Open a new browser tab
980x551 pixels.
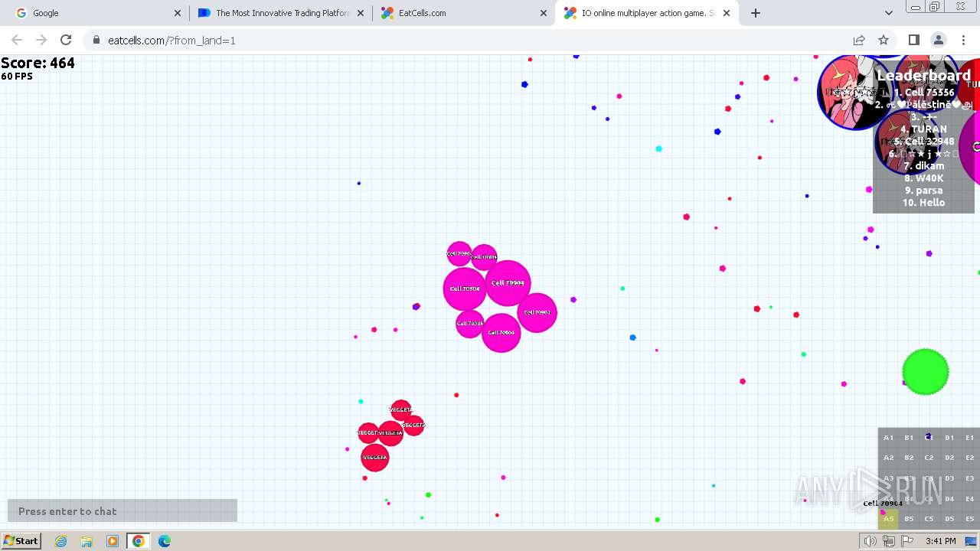click(x=756, y=13)
